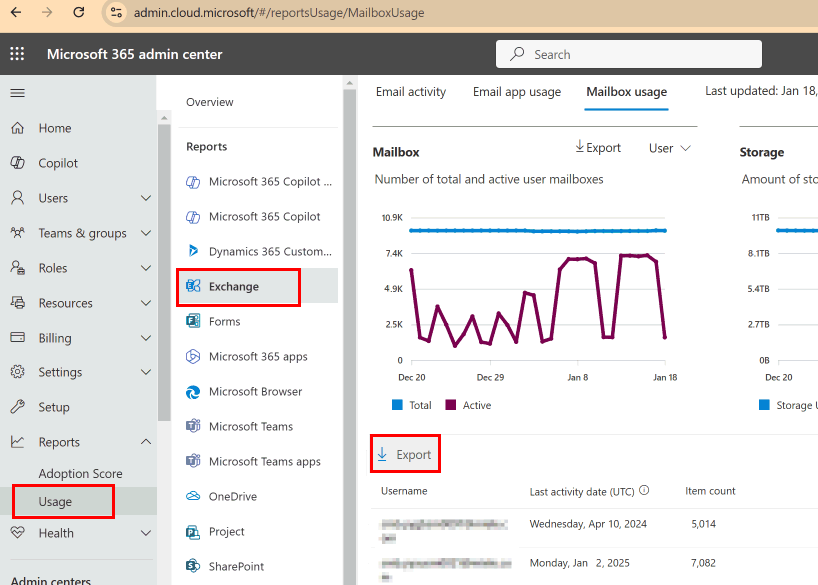Toggle the Storage Used legend swatch

click(x=764, y=405)
